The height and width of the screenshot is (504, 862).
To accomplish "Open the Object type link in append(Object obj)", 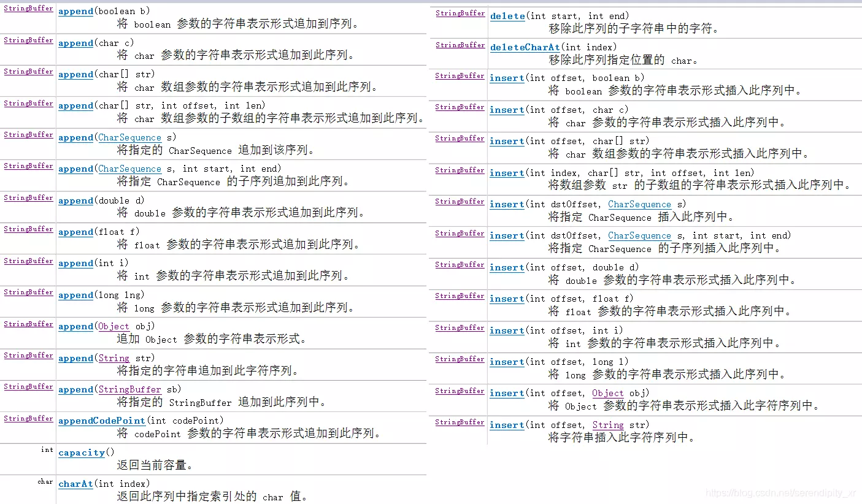I will click(x=114, y=326).
